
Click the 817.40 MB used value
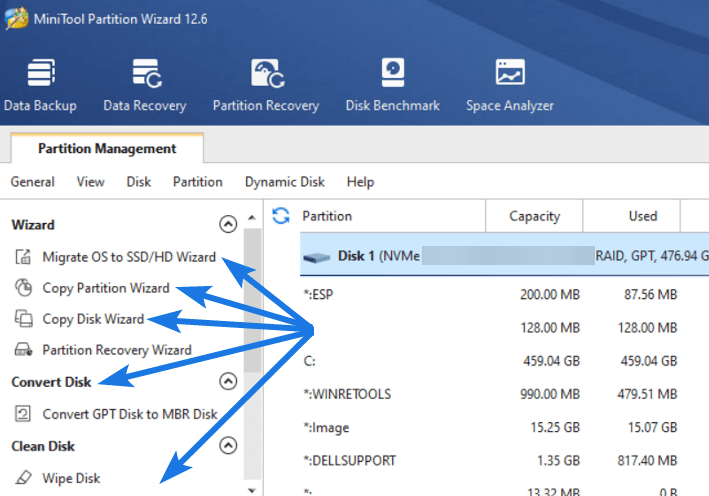click(x=647, y=460)
